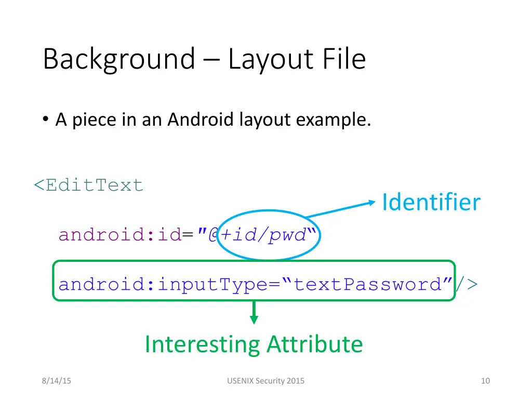532x399 pixels.
Task: Click the slide title Background – Layout File
Action: click(203, 59)
